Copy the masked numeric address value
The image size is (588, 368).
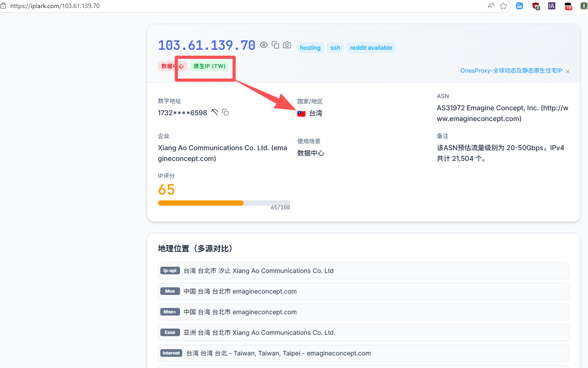click(226, 112)
